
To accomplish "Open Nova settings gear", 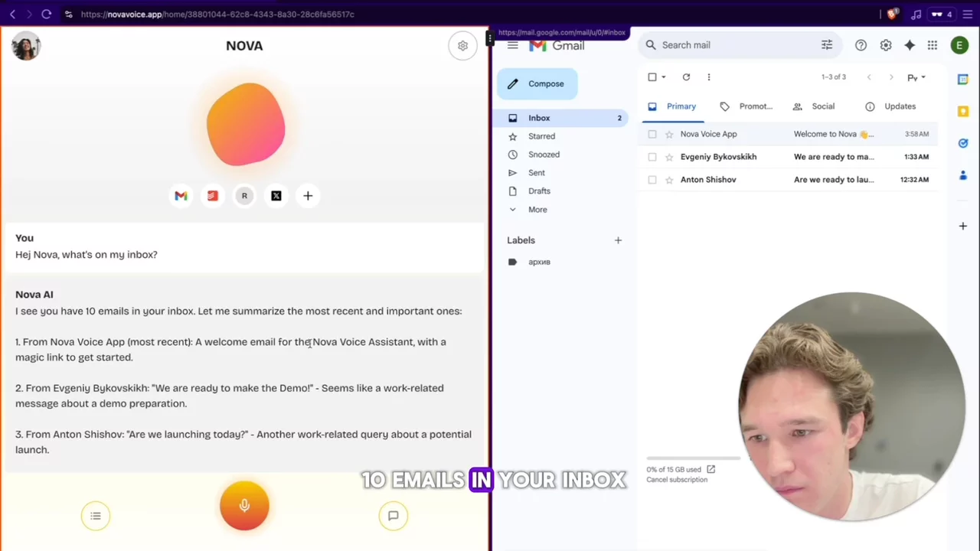I will click(x=462, y=46).
